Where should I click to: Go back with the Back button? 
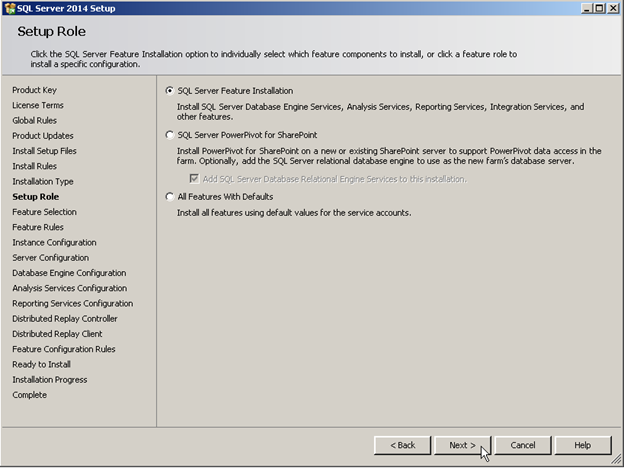click(x=402, y=445)
